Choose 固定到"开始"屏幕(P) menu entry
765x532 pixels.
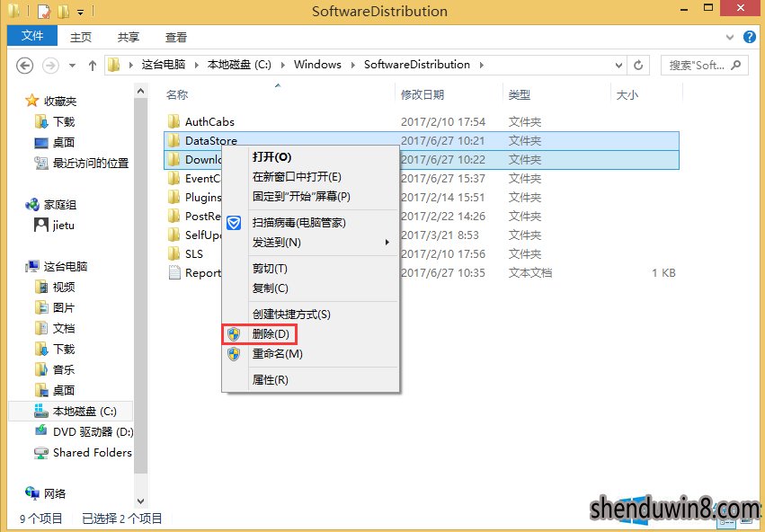pyautogui.click(x=311, y=197)
